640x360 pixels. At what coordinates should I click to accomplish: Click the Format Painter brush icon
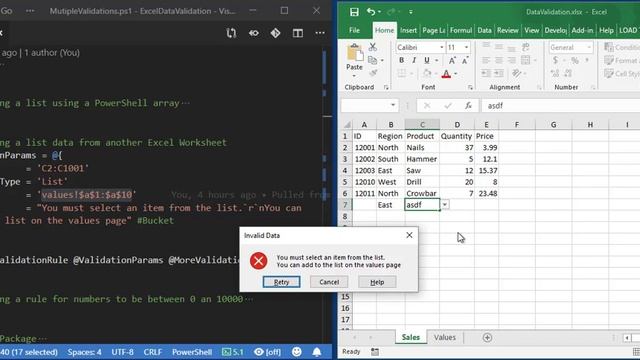373,73
